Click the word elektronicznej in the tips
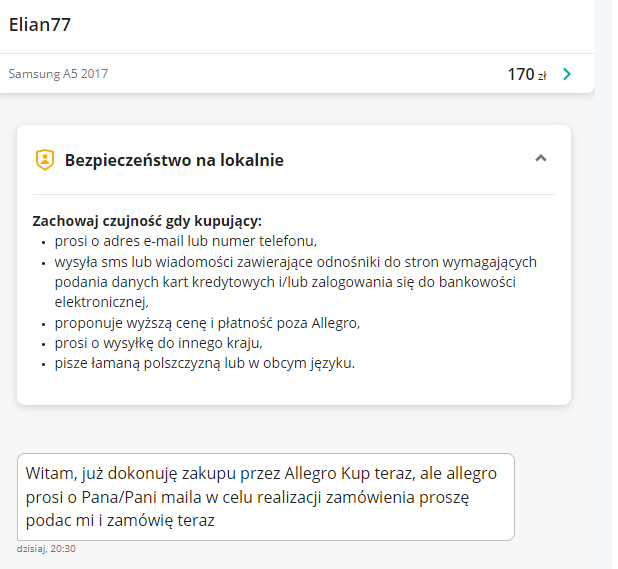The height and width of the screenshot is (569, 618). click(102, 302)
